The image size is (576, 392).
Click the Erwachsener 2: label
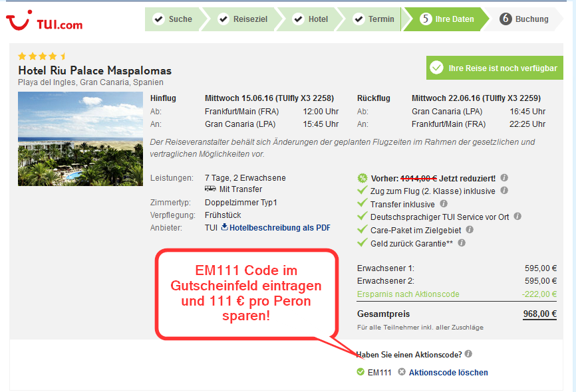coord(385,281)
